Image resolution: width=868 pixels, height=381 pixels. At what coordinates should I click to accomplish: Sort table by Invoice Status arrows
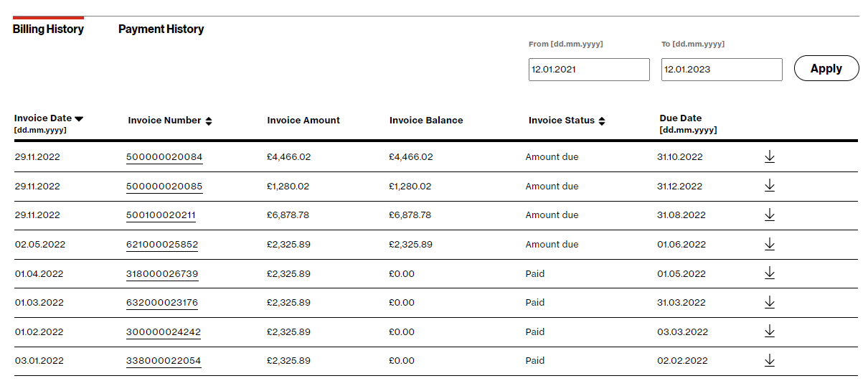pos(602,121)
